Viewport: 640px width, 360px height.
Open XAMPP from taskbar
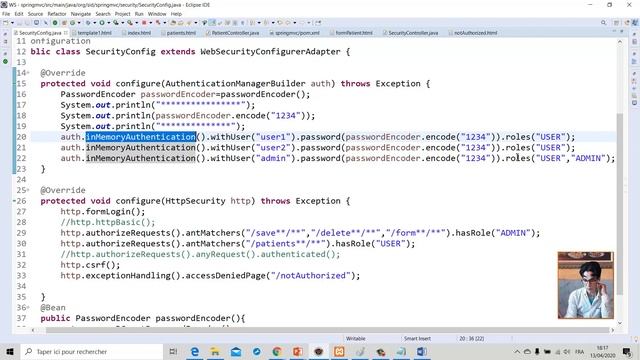(x=339, y=351)
